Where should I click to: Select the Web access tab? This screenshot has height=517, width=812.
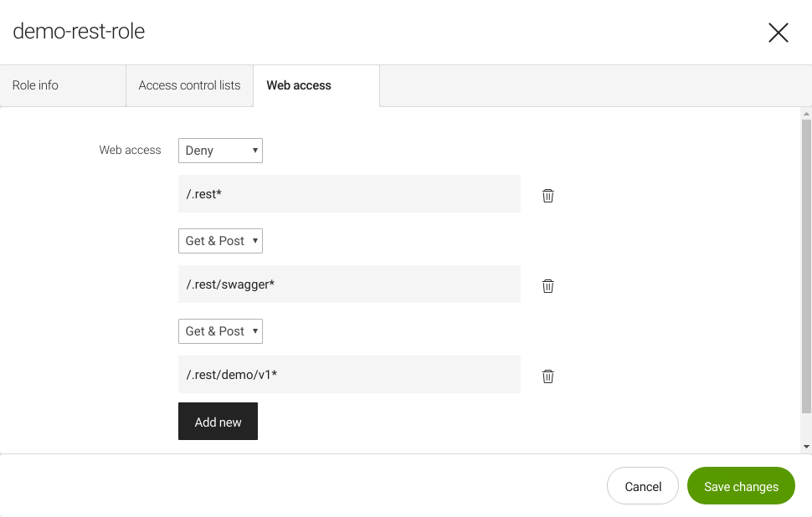[x=298, y=84]
